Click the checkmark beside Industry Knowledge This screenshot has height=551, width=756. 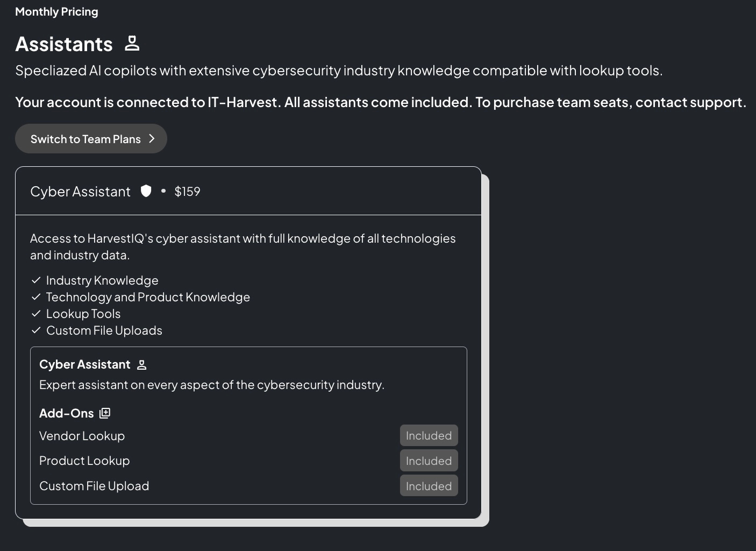(x=36, y=280)
